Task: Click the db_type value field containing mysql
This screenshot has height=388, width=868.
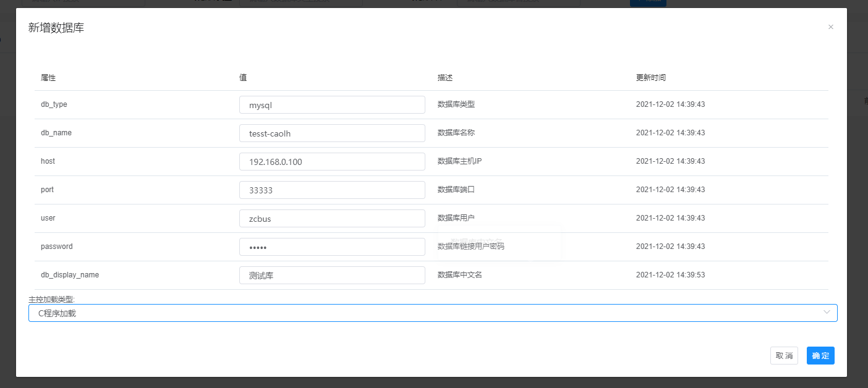Action: (332, 105)
